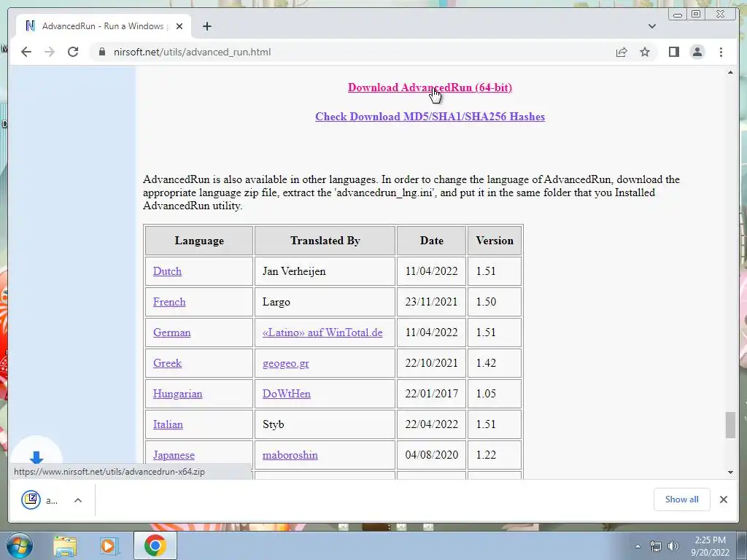Screen dimensions: 747x560
Task: Open the taskbar clock and date
Action: click(x=710, y=546)
